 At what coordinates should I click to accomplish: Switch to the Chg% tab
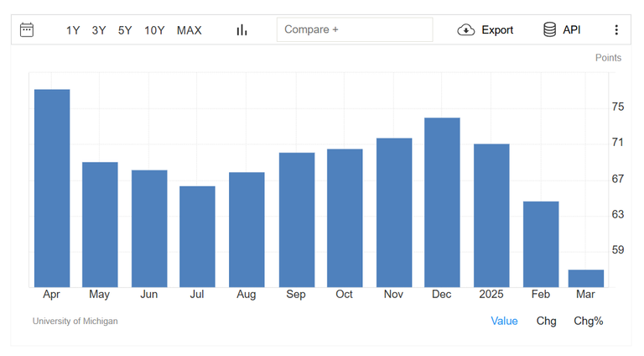pos(588,321)
